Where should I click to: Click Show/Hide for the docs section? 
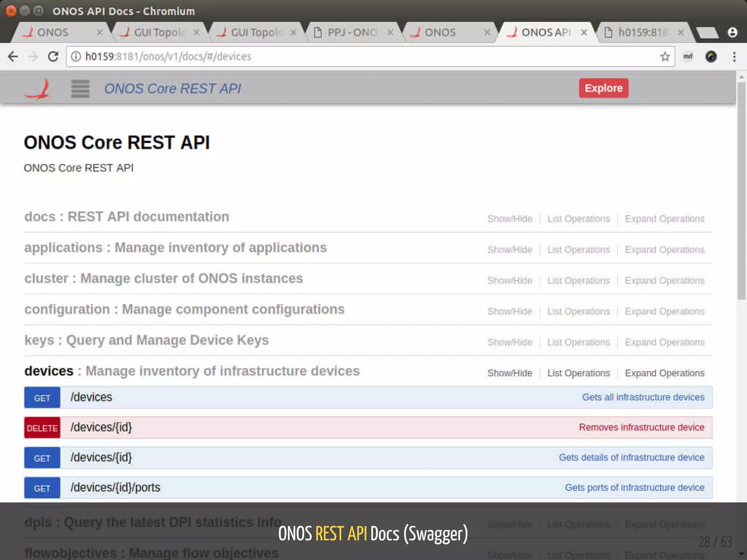(510, 219)
